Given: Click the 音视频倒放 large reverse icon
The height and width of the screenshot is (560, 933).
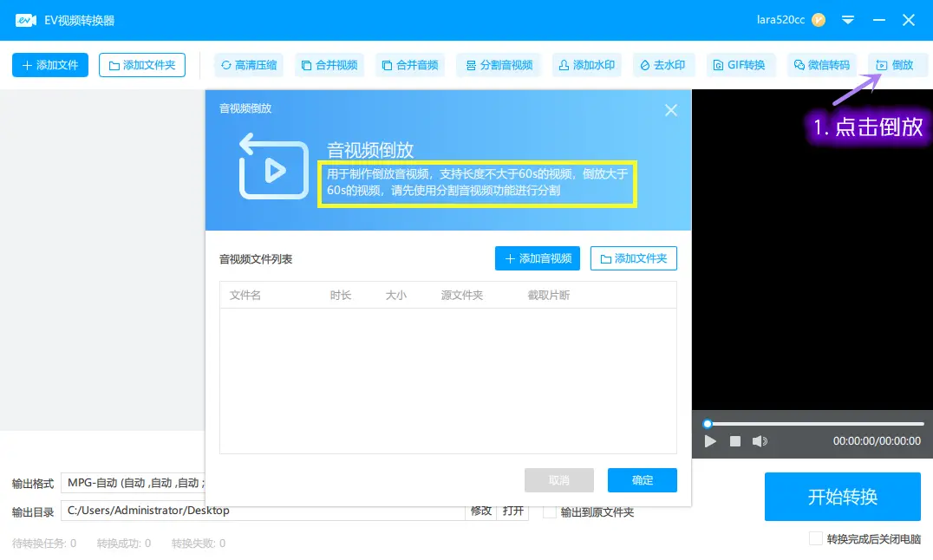Looking at the screenshot, I should pos(273,166).
